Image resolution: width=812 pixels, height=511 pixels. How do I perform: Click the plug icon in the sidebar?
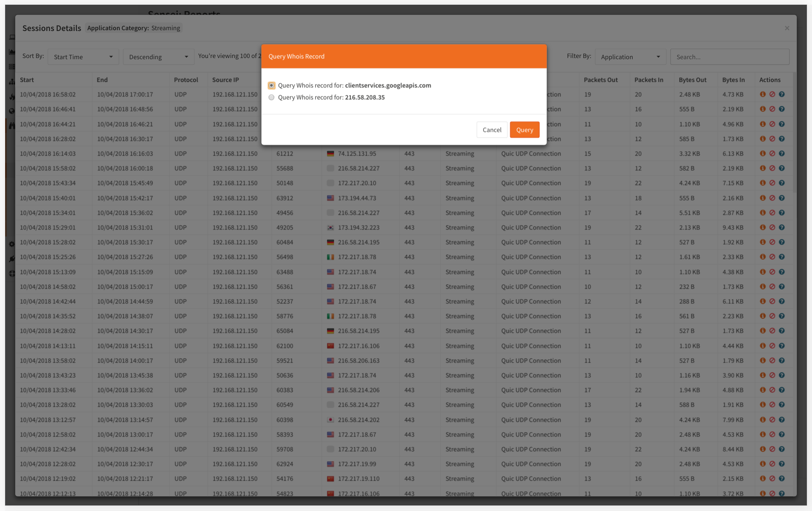(x=12, y=259)
